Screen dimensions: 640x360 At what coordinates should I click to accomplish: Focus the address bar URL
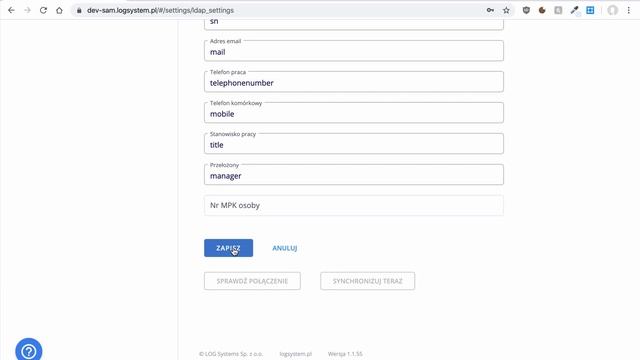160,10
